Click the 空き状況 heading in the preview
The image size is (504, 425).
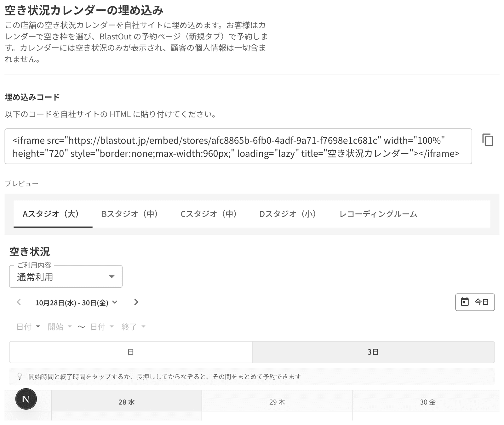click(x=30, y=252)
